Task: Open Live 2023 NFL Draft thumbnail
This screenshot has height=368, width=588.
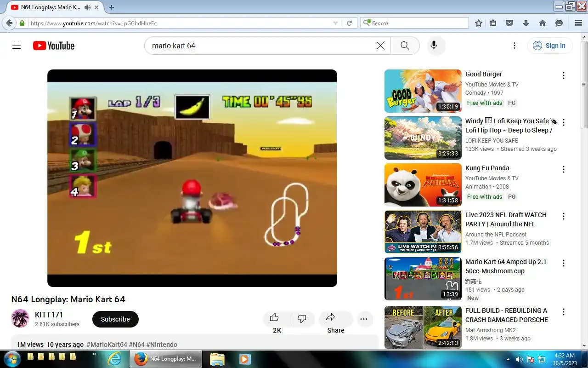Action: [x=423, y=232]
